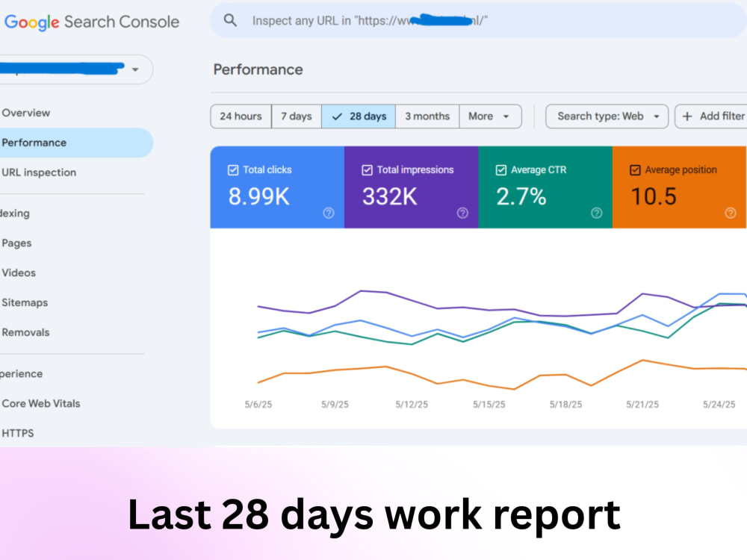This screenshot has width=747, height=560.
Task: Open the More date range dropdown
Action: [490, 116]
